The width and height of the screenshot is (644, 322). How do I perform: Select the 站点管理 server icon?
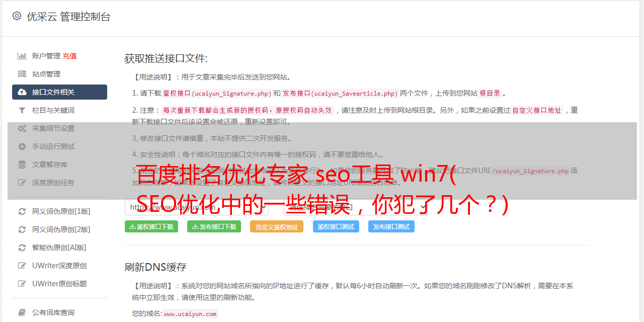pyautogui.click(x=22, y=74)
